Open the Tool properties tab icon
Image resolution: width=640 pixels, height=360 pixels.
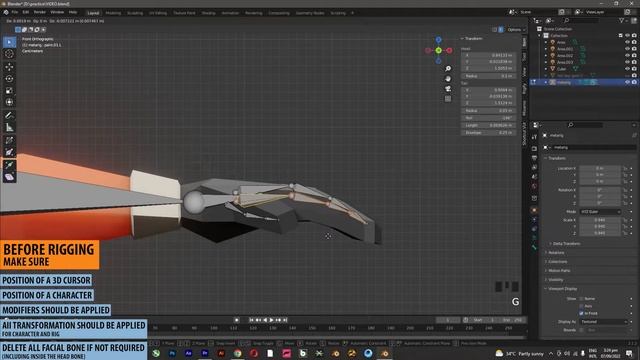[534, 137]
